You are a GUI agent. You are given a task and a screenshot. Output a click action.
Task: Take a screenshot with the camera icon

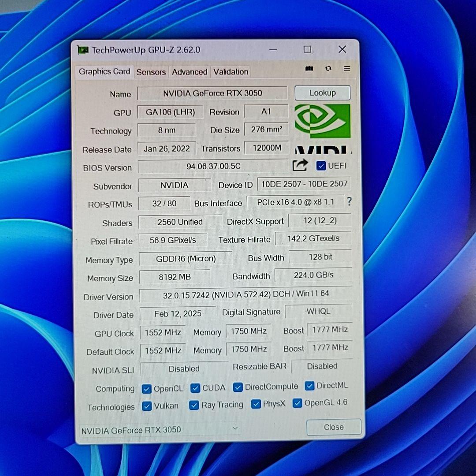[309, 69]
